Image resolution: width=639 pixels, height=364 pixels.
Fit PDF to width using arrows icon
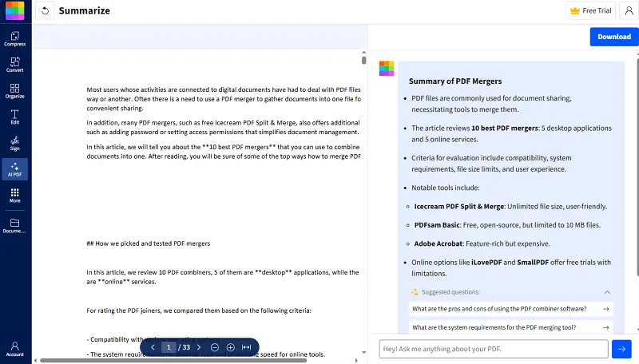coord(247,347)
